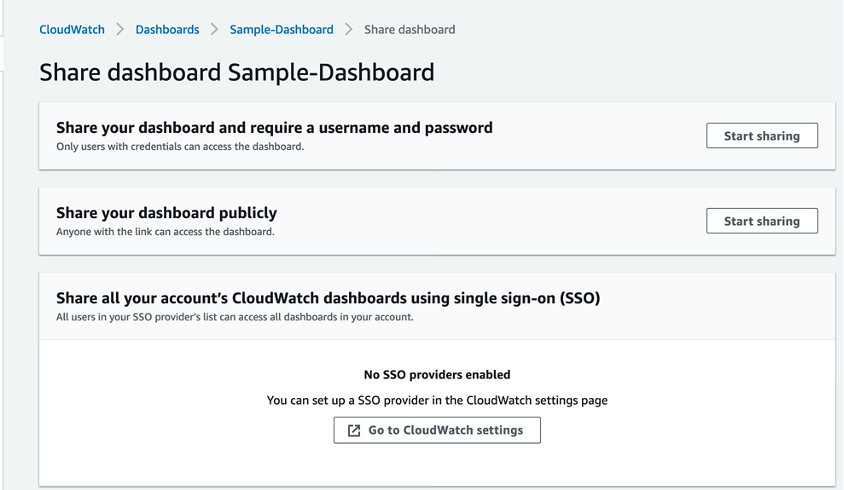Return to Sample-Dashboard via breadcrumb
The height and width of the screenshot is (490, 844).
pos(282,30)
